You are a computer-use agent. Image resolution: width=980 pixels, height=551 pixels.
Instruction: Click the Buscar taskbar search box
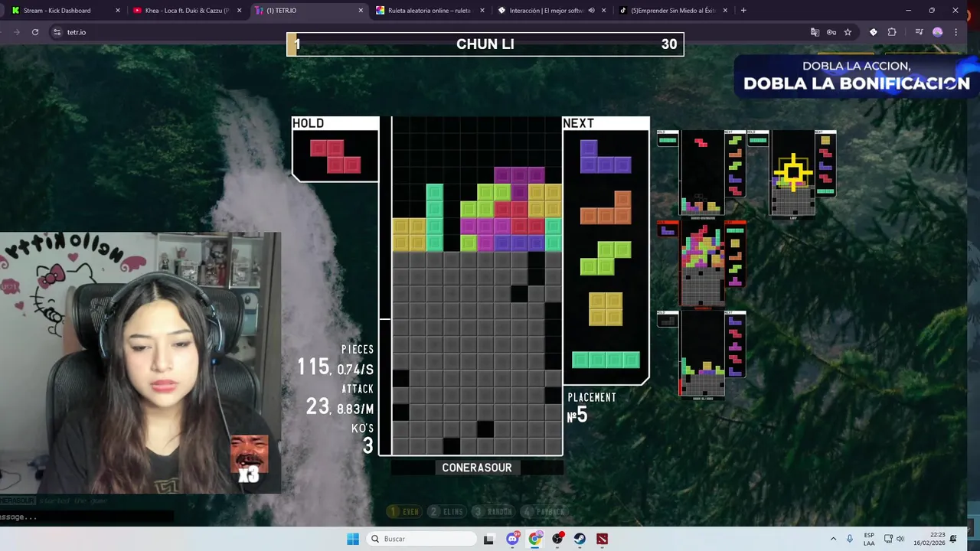pyautogui.click(x=422, y=539)
